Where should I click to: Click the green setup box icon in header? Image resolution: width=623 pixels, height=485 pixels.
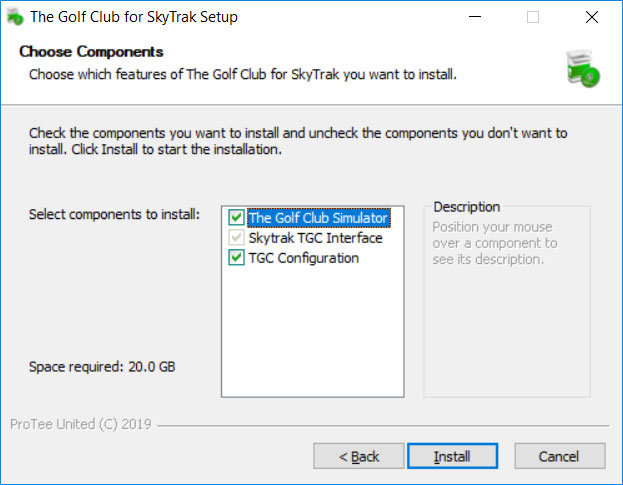583,68
